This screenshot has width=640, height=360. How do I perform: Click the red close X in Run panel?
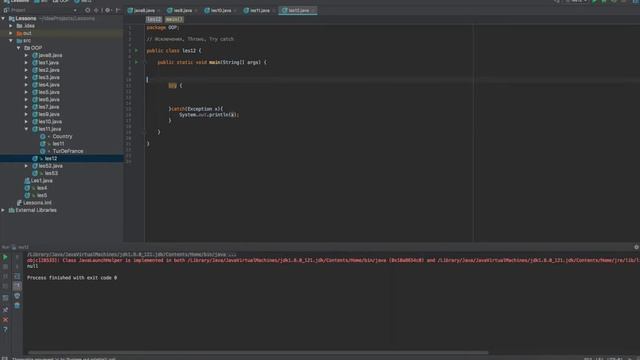click(5, 320)
